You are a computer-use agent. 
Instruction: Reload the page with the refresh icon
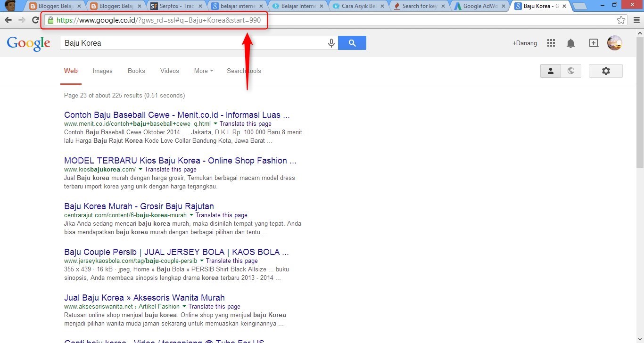coord(35,20)
